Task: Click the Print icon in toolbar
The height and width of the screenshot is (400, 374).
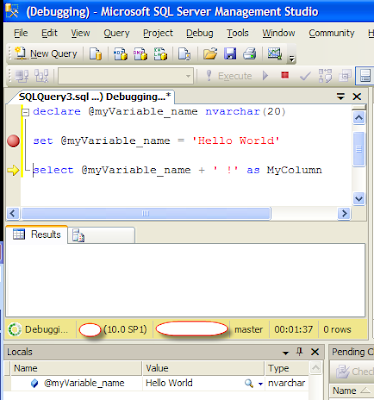Action: 250,53
